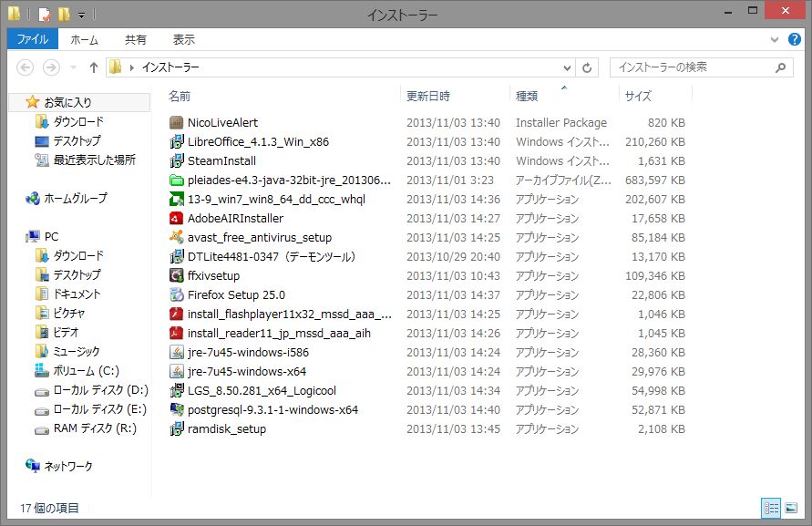Select ミュージック in navigation pane

77,352
